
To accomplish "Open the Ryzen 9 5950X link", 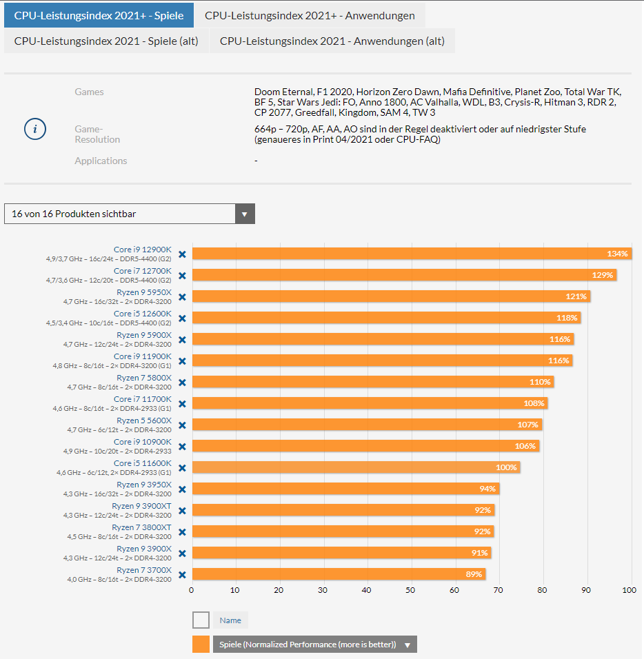I will tap(144, 292).
